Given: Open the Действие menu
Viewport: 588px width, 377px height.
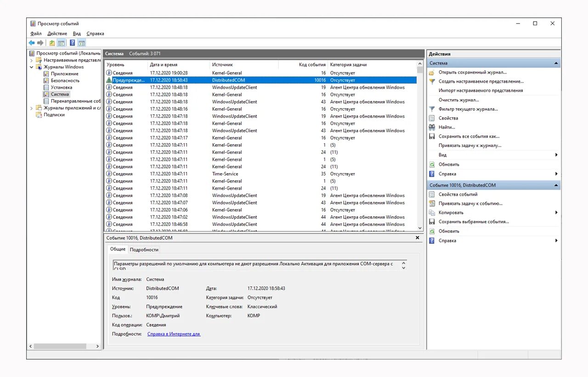Looking at the screenshot, I should [x=57, y=34].
